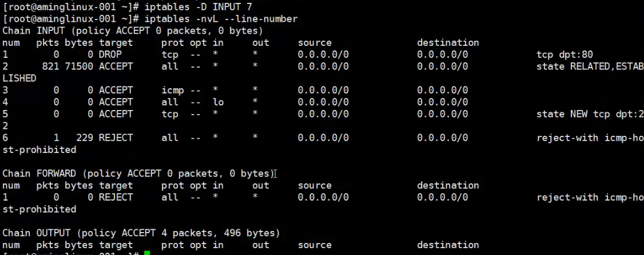Click the 'source' column header of INPUT chain
This screenshot has width=644, height=255.
tap(315, 43)
